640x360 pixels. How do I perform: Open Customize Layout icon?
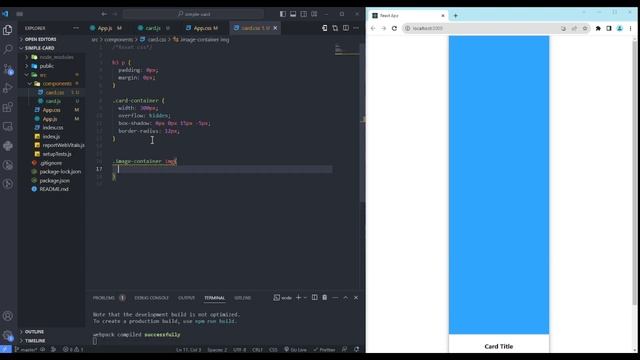pos(314,14)
